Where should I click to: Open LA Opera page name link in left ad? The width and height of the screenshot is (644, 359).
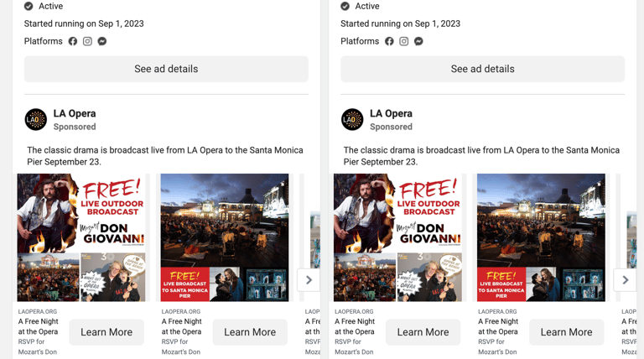coord(75,113)
